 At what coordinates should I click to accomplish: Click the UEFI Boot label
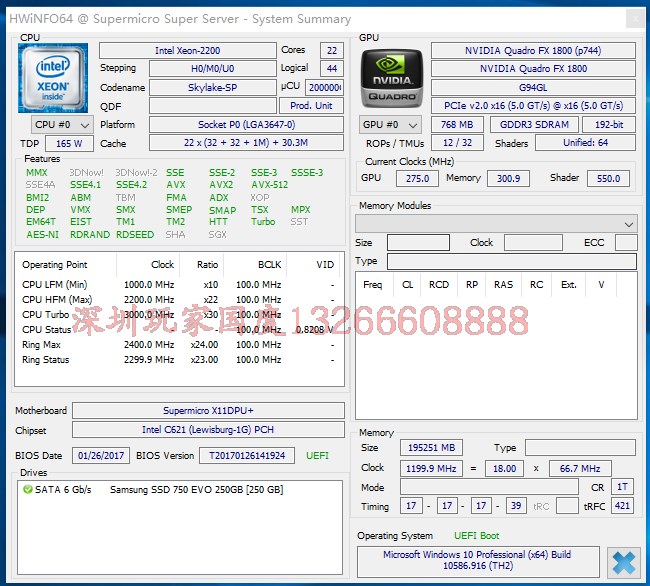coord(477,536)
